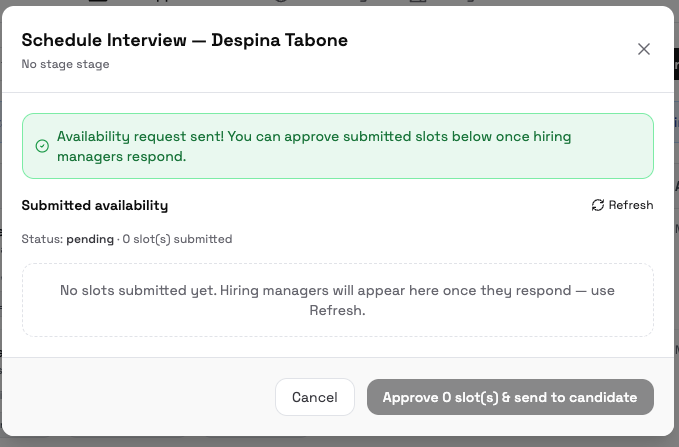Click the 'Schedule Interview — Despina Tabone' title

click(x=184, y=40)
